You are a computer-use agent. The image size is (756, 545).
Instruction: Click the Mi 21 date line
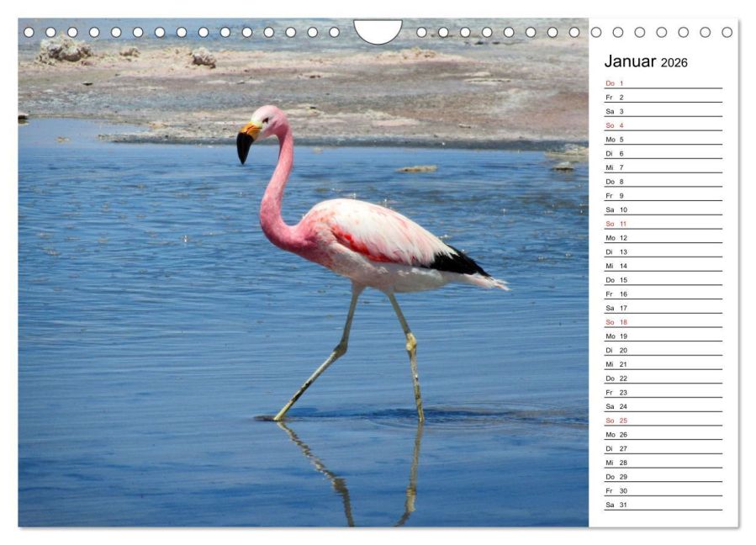pos(663,364)
